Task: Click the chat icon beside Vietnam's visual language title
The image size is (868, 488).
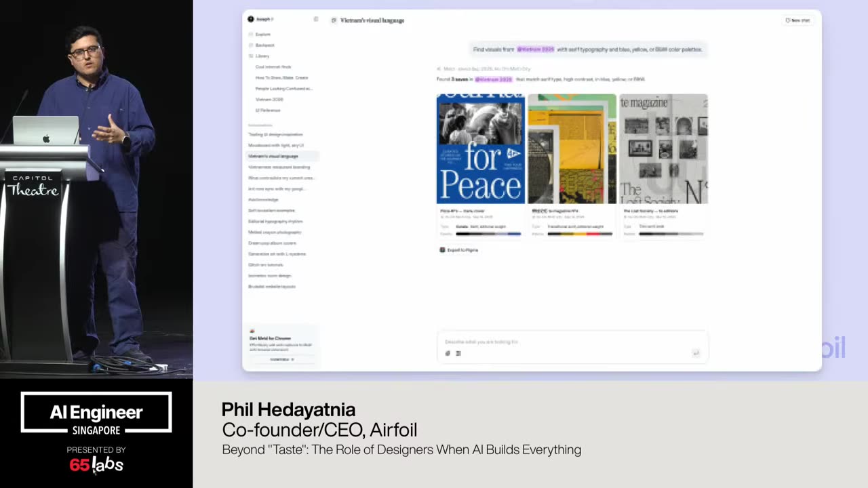Action: [x=334, y=20]
